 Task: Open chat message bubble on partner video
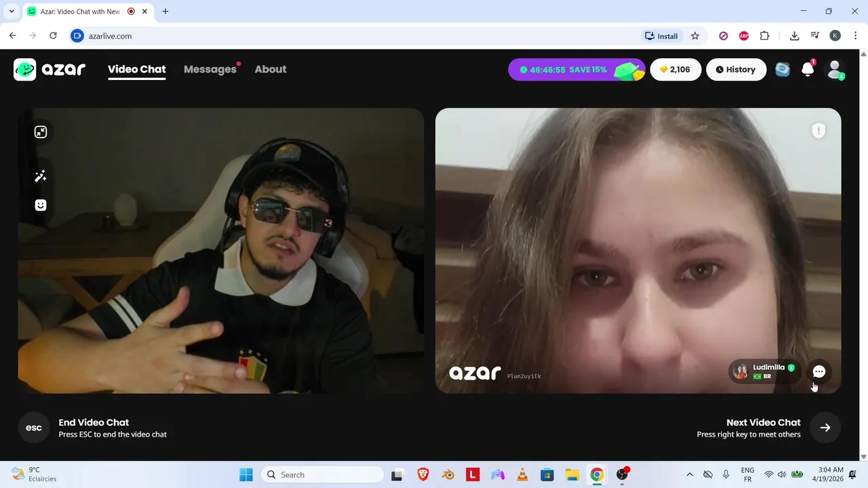click(x=819, y=371)
